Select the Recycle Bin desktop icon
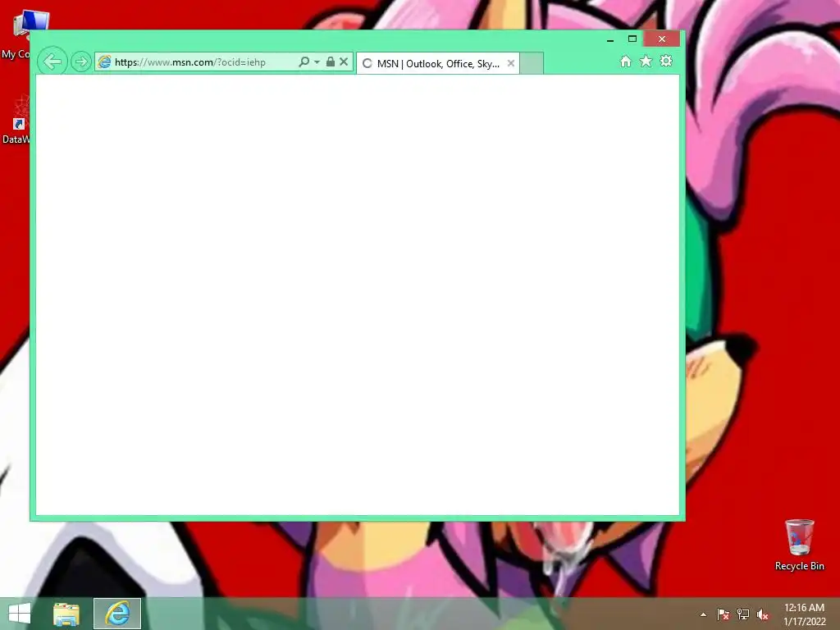 click(x=799, y=545)
